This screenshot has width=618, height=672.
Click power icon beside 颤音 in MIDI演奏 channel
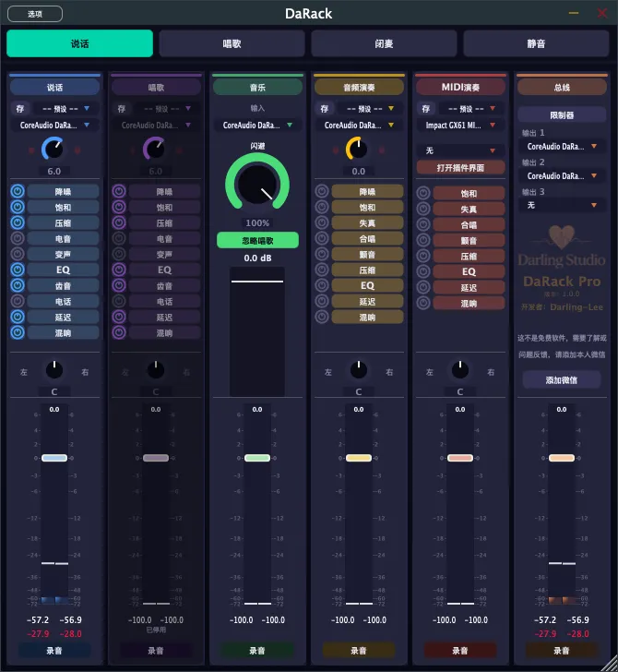(x=423, y=240)
